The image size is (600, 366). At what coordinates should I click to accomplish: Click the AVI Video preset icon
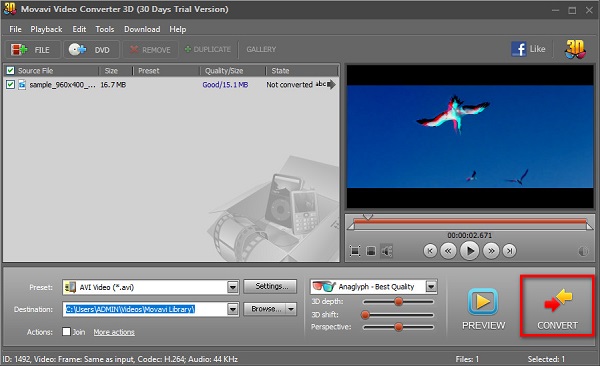[70, 287]
